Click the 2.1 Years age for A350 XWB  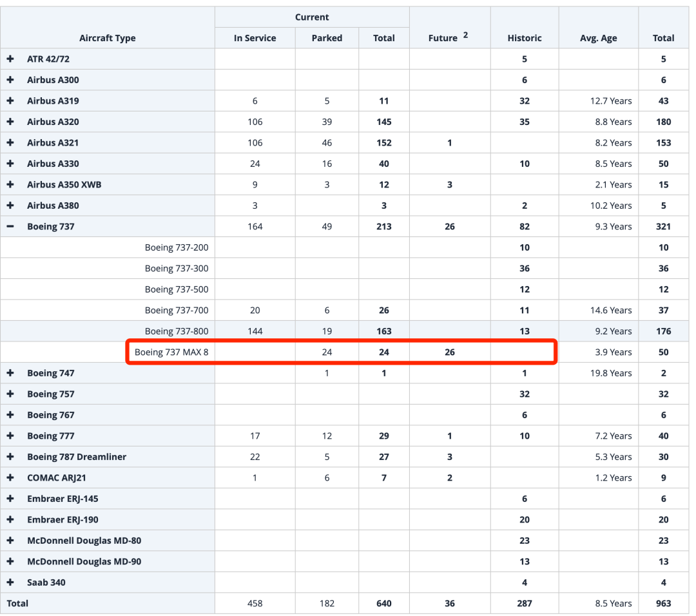[613, 185]
